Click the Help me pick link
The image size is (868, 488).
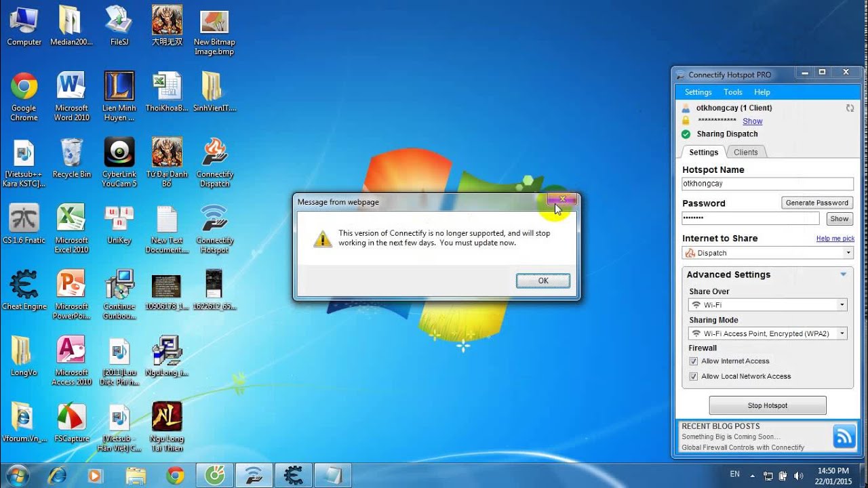[x=835, y=239]
